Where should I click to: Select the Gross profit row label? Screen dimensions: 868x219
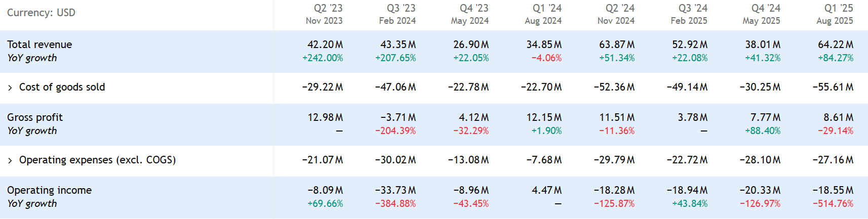35,117
